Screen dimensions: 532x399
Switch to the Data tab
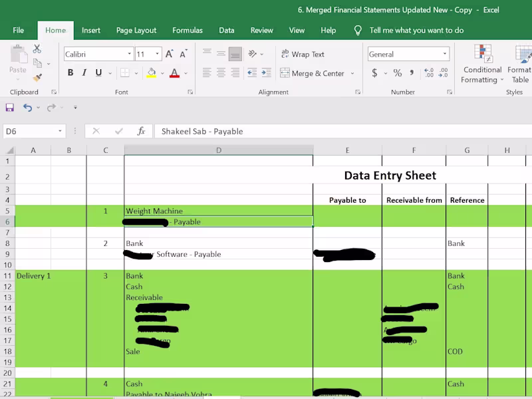coord(227,30)
